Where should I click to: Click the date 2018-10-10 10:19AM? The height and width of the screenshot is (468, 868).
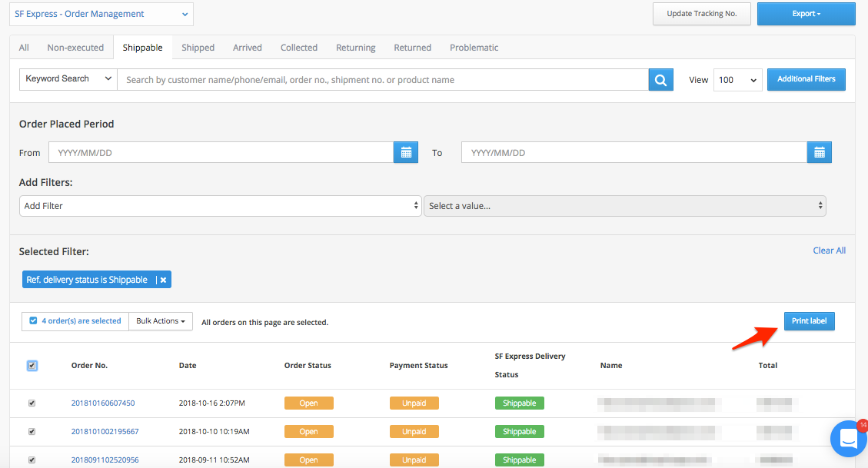(x=215, y=431)
